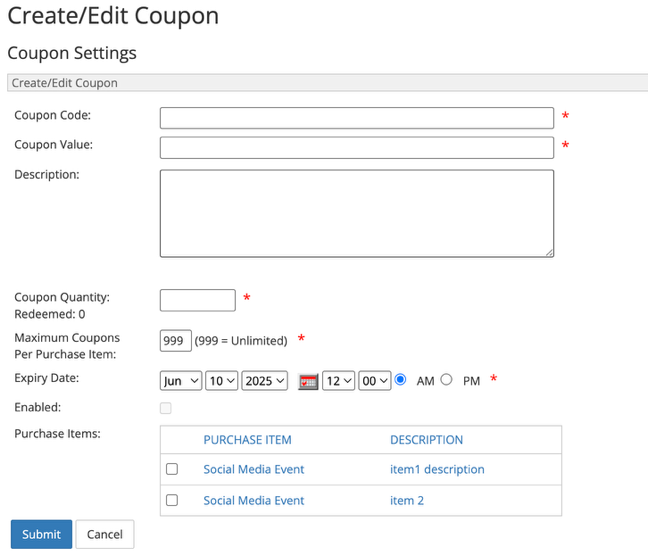Click the Cancel button
Image resolution: width=648 pixels, height=556 pixels.
pos(105,534)
